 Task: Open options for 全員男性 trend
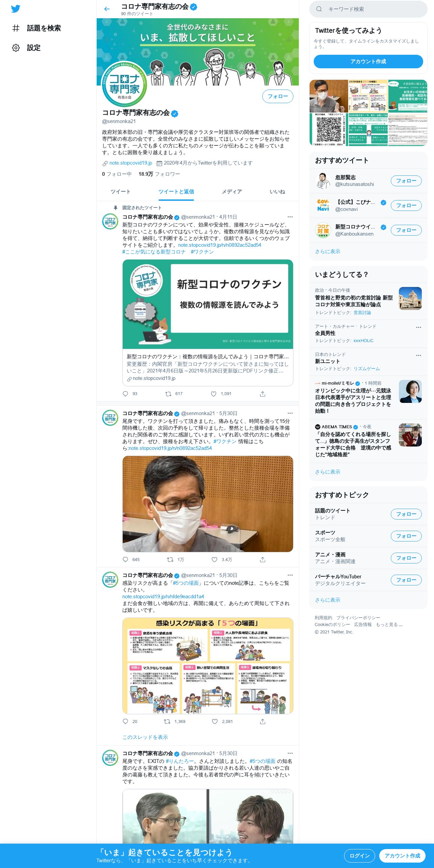point(418,327)
